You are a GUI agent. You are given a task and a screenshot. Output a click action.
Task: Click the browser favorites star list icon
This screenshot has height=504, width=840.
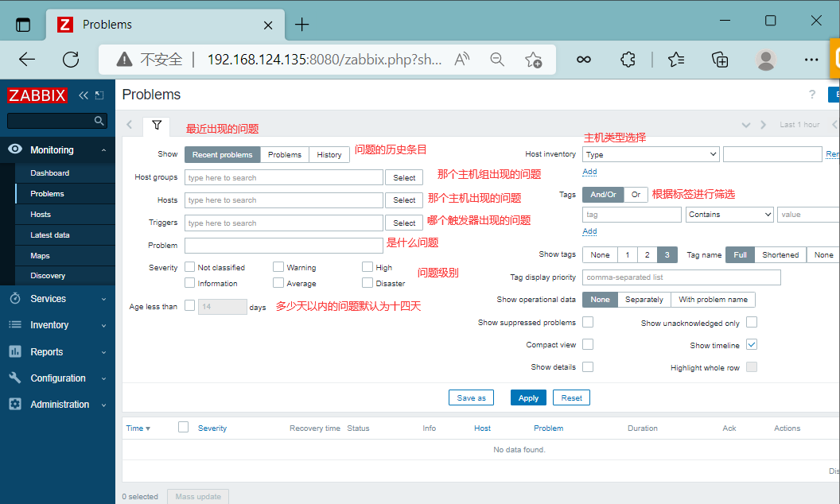676,60
